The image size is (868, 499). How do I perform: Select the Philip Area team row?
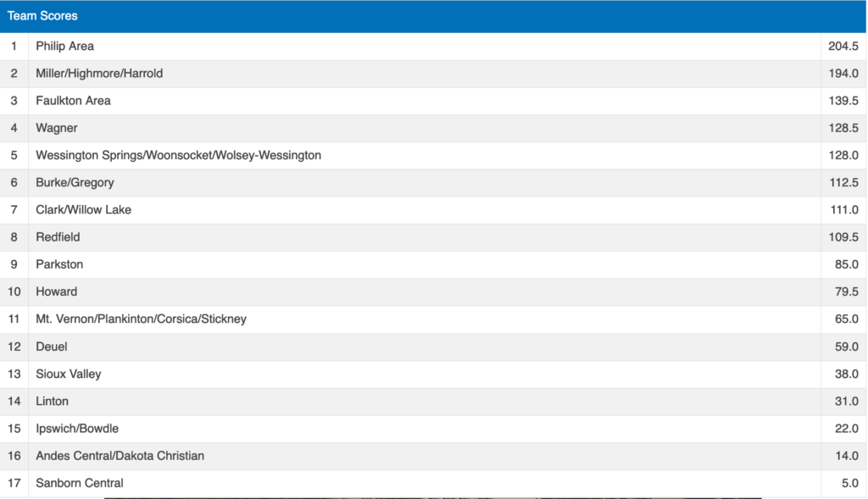65,47
